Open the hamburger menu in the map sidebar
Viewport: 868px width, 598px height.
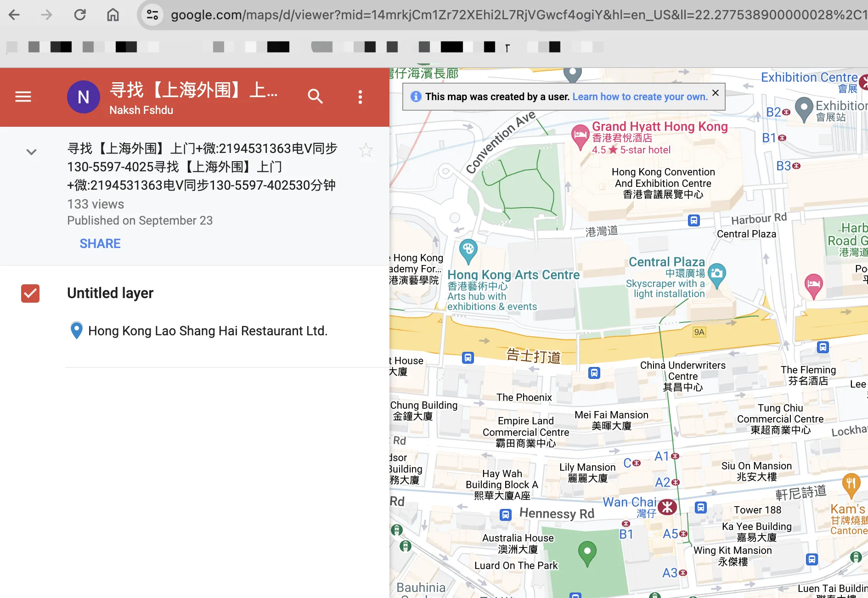[x=23, y=97]
